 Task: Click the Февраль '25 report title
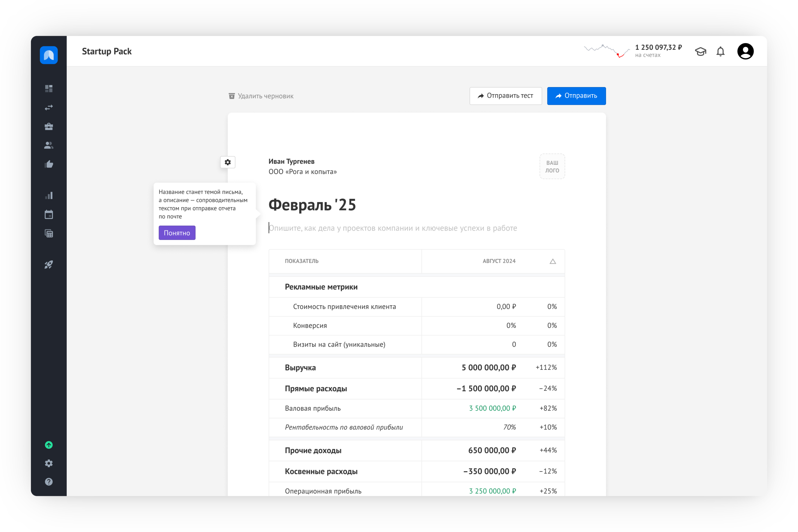click(312, 205)
